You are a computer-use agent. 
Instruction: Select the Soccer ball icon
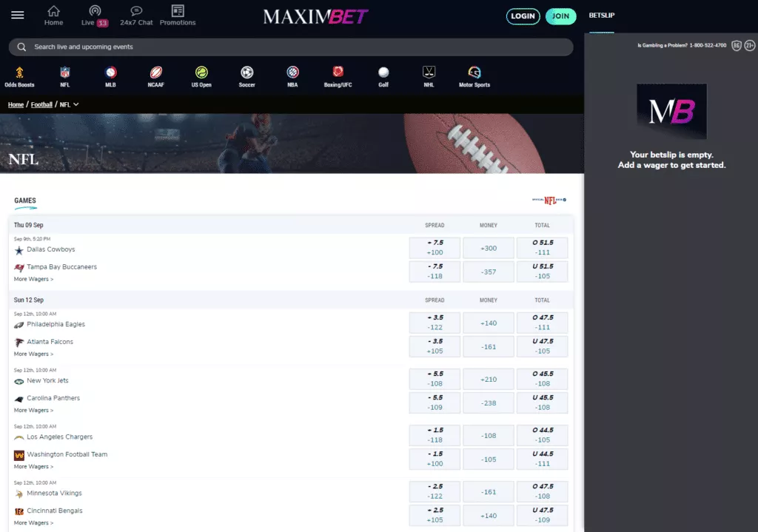pyautogui.click(x=247, y=73)
